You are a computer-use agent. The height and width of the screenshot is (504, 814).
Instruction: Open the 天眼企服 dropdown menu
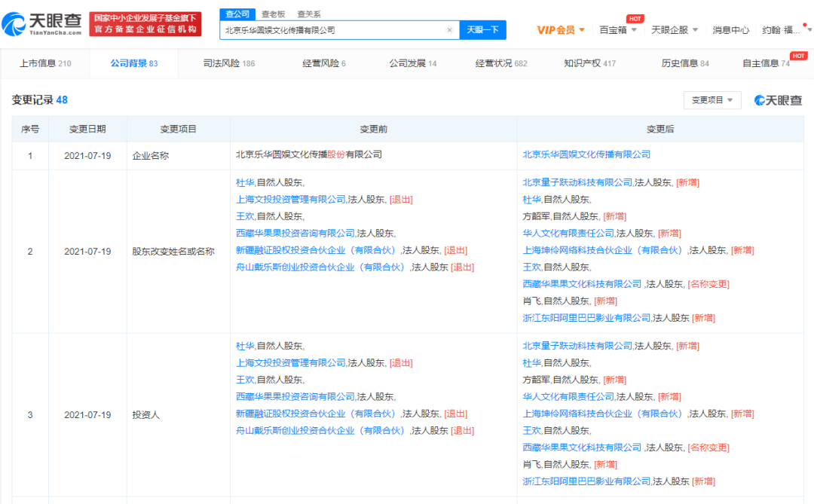pyautogui.click(x=674, y=30)
